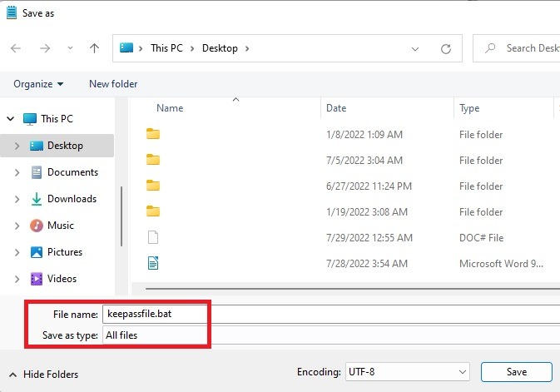Expand the Downloads tree node

coord(17,199)
